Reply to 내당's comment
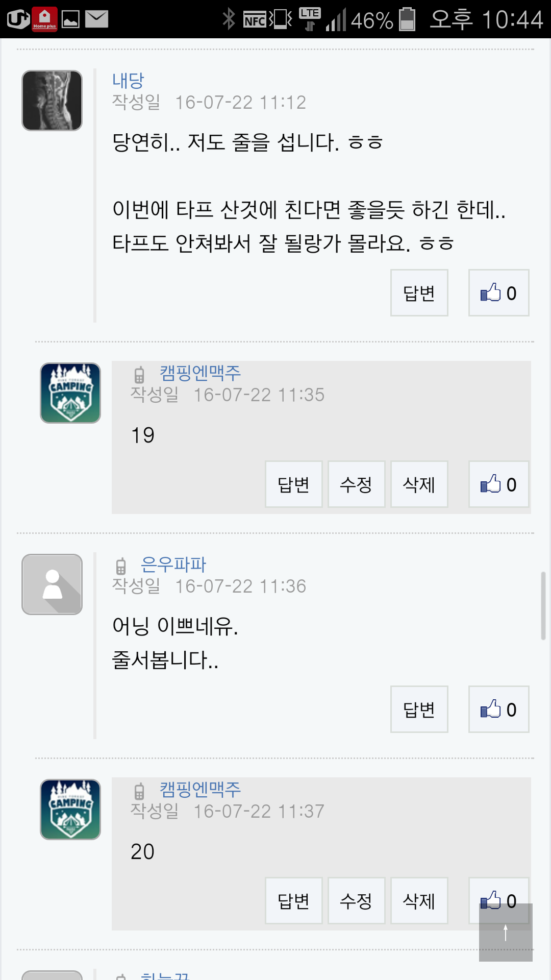551x980 pixels. (x=419, y=293)
